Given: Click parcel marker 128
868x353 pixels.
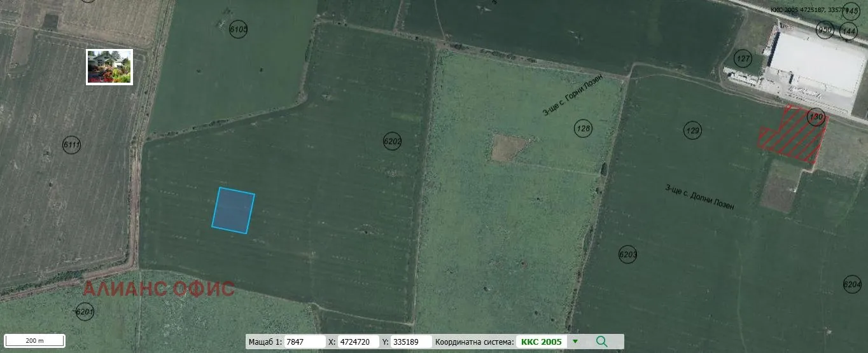Looking at the screenshot, I should (582, 128).
